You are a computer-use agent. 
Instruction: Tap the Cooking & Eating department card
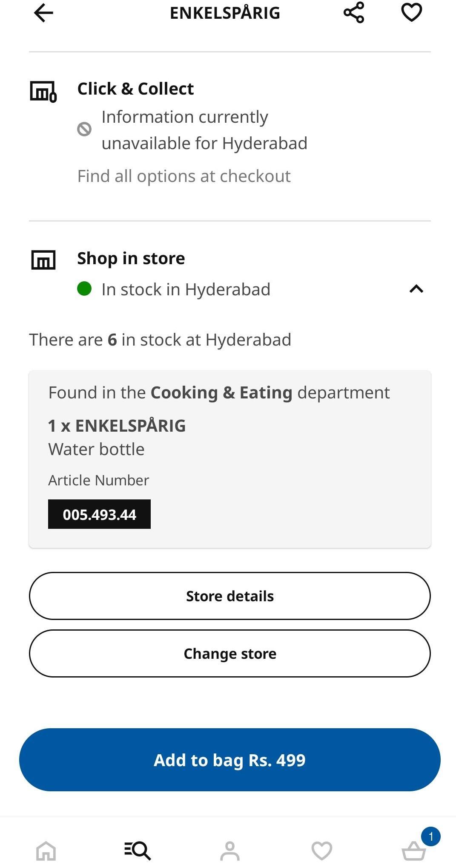[x=229, y=459]
